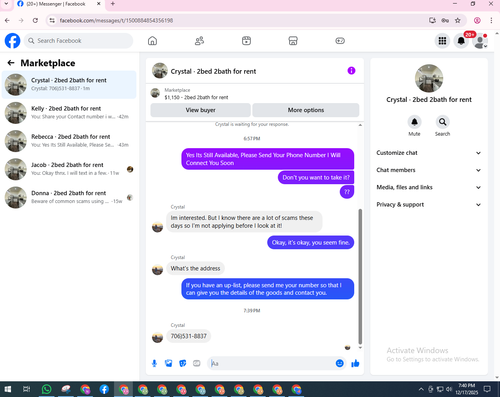Open the taskbar clock showing 7:40 PM
The image size is (500, 397).
tap(467, 389)
